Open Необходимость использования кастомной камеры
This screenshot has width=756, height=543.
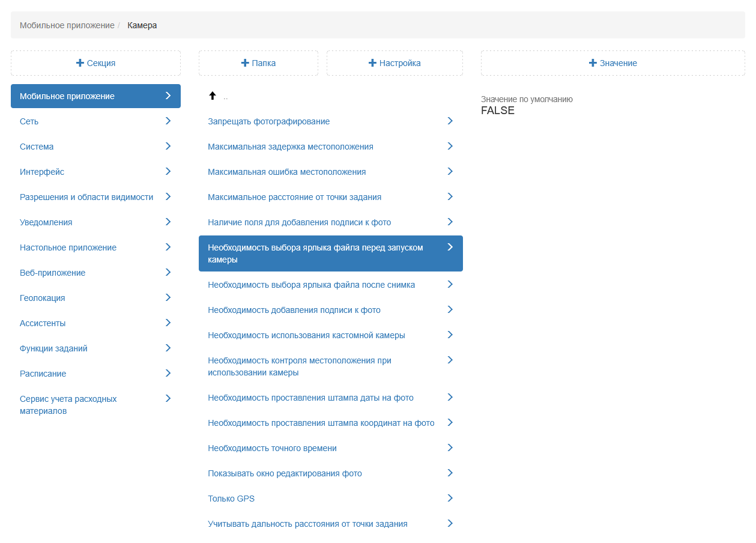(306, 335)
